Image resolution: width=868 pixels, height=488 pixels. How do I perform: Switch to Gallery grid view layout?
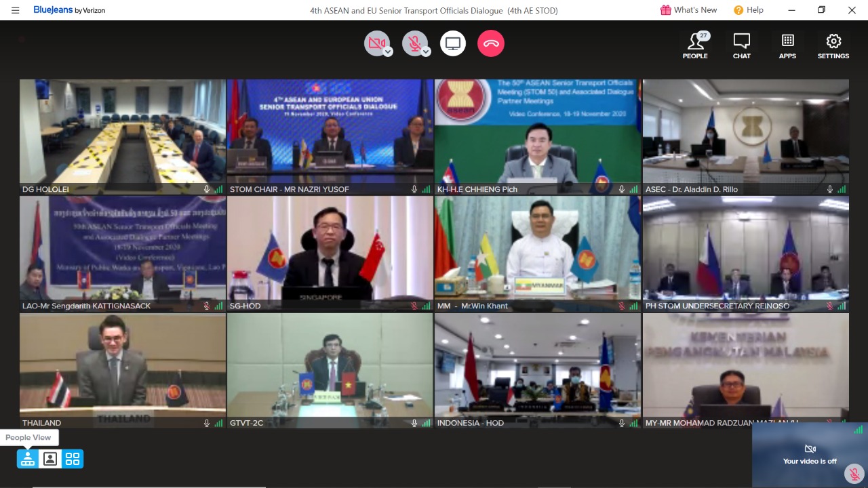click(x=73, y=459)
